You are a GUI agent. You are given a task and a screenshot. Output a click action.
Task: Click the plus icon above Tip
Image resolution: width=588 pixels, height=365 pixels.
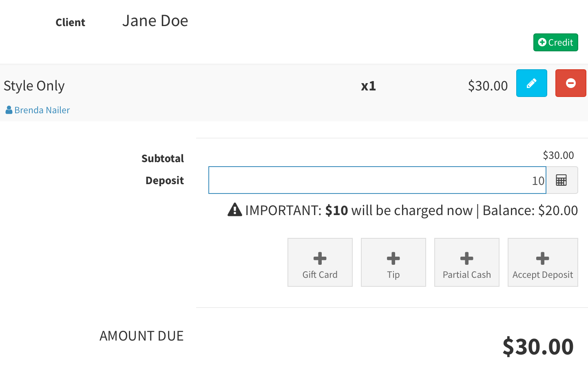pos(393,258)
